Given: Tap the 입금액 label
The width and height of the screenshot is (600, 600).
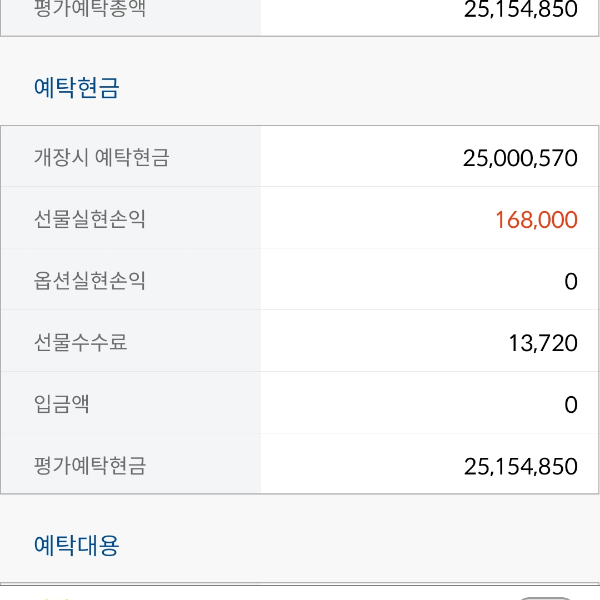Looking at the screenshot, I should coord(62,404).
